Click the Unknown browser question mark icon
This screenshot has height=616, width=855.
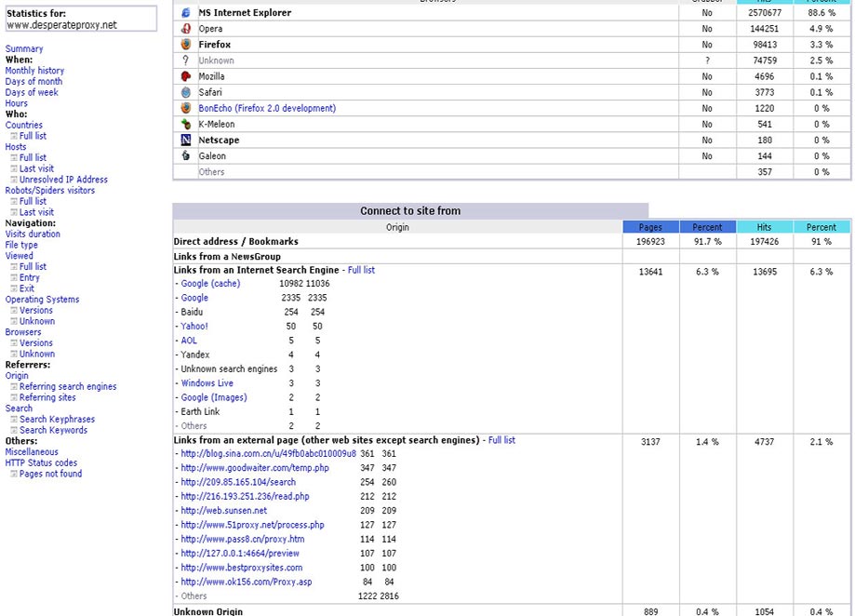point(186,60)
